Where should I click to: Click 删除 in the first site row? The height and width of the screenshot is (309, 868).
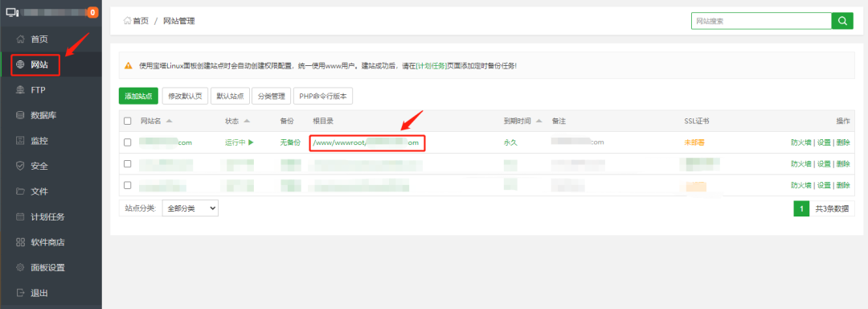[x=844, y=142]
